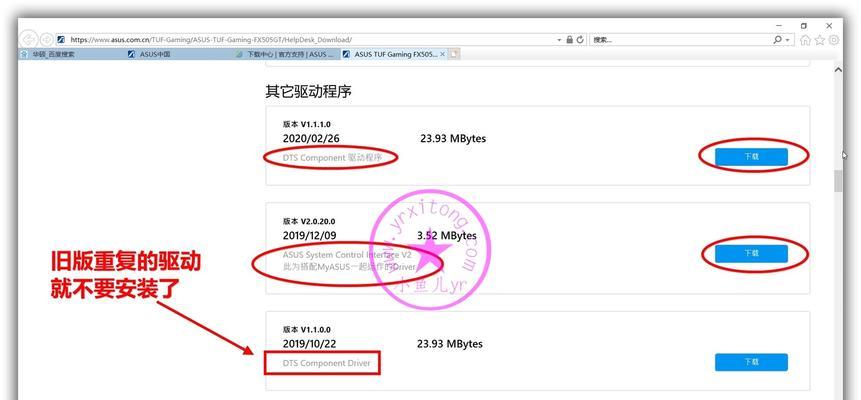
Task: Click the 版本 V2.0.20.0 label
Action: (309, 221)
